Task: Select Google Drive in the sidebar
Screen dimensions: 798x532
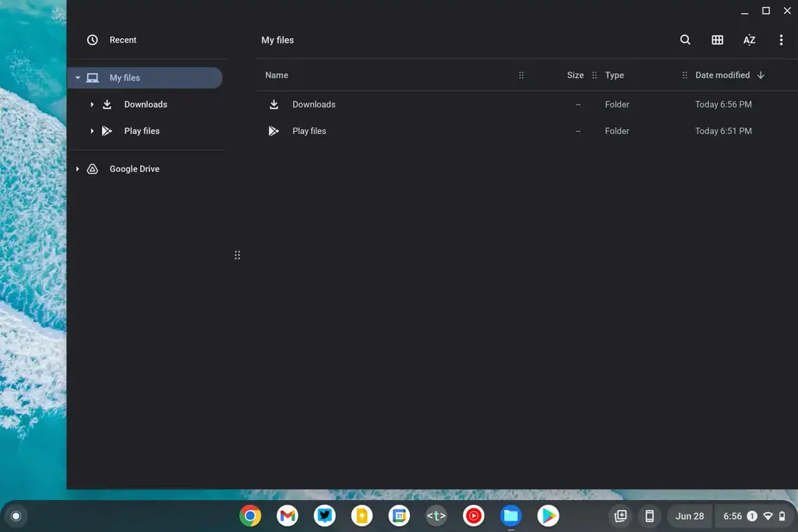Action: 134,169
